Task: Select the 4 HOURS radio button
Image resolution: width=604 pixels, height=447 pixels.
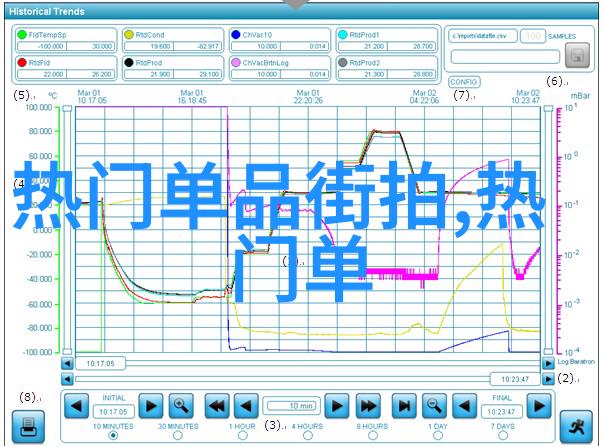Action: (x=307, y=435)
